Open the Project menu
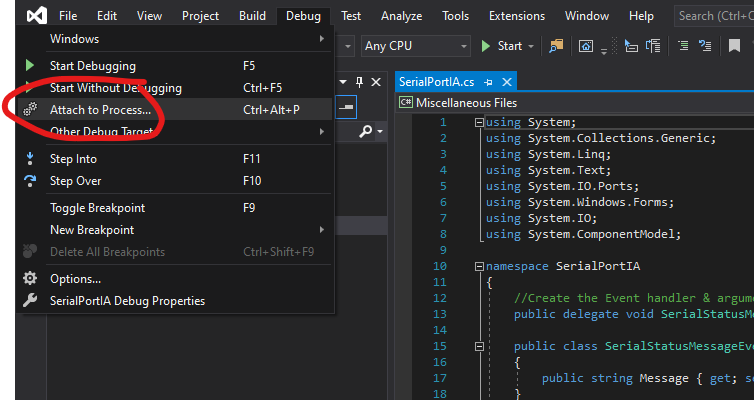Image resolution: width=754 pixels, height=400 pixels. [x=200, y=16]
